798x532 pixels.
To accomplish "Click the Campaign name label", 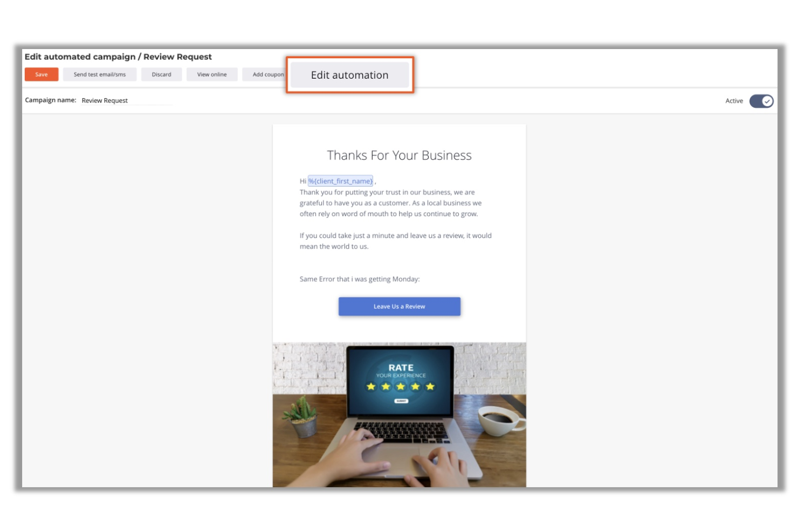I will tap(50, 100).
